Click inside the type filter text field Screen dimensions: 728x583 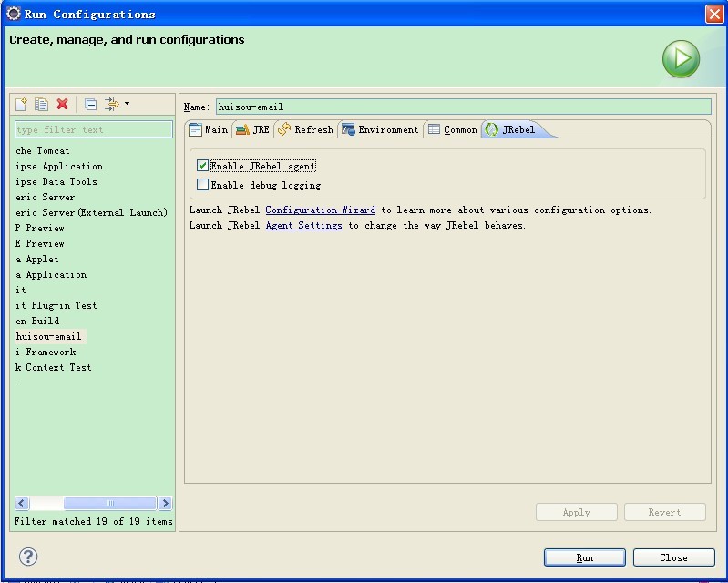[x=94, y=129]
